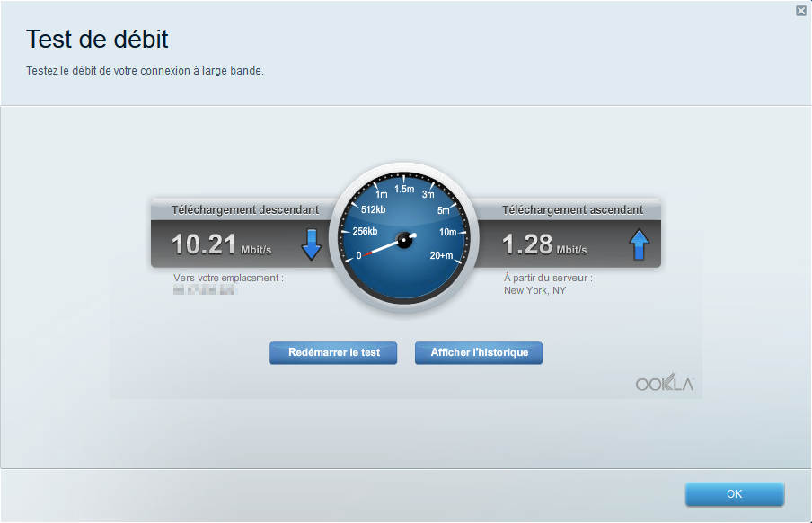The width and height of the screenshot is (812, 523).
Task: Click the OOKLA logo
Action: [x=665, y=384]
